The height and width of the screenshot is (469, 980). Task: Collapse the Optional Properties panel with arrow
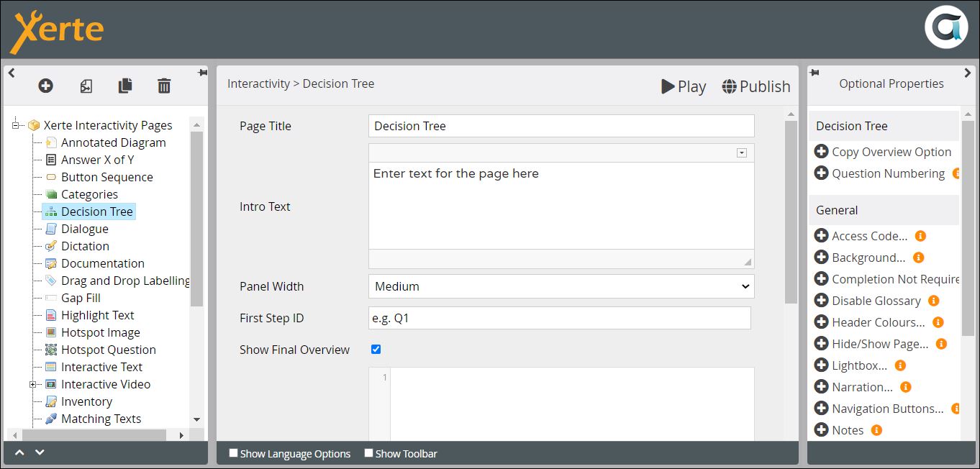[x=967, y=73]
